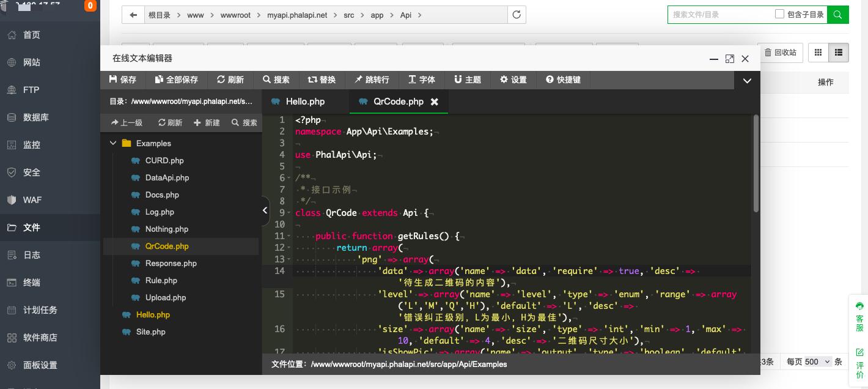Collapse the editor toolbar with chevron
The width and height of the screenshot is (868, 389).
coord(747,80)
